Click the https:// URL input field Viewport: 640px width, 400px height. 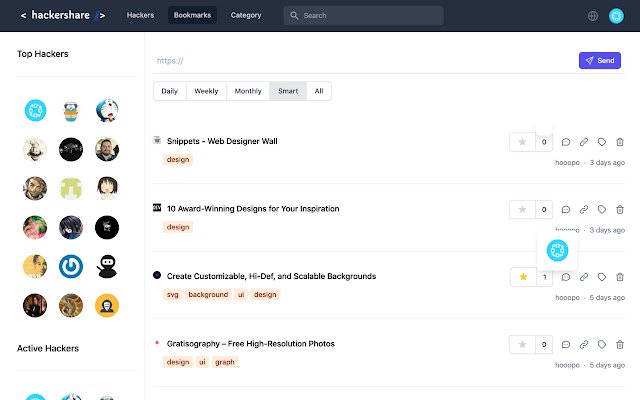pos(363,61)
